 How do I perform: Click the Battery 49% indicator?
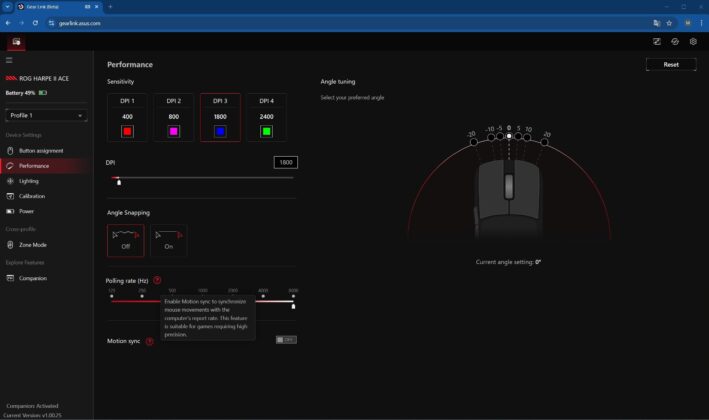(x=26, y=93)
